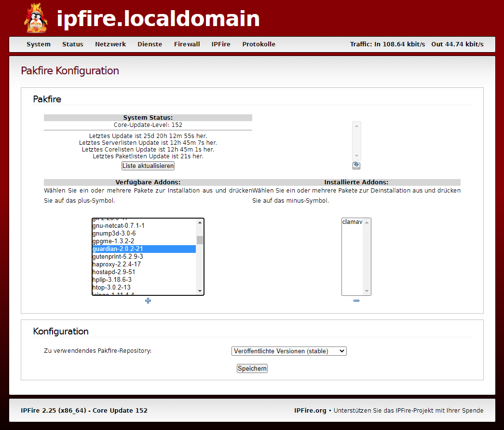Select clamav in installed addons list
This screenshot has width=504, height=430.
tap(352, 222)
